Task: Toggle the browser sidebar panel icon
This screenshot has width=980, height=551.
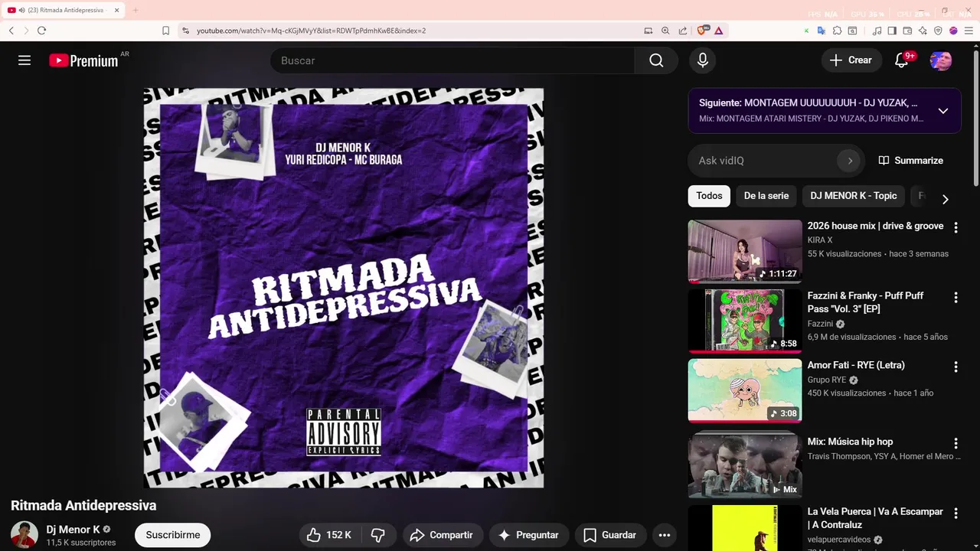Action: pos(892,31)
